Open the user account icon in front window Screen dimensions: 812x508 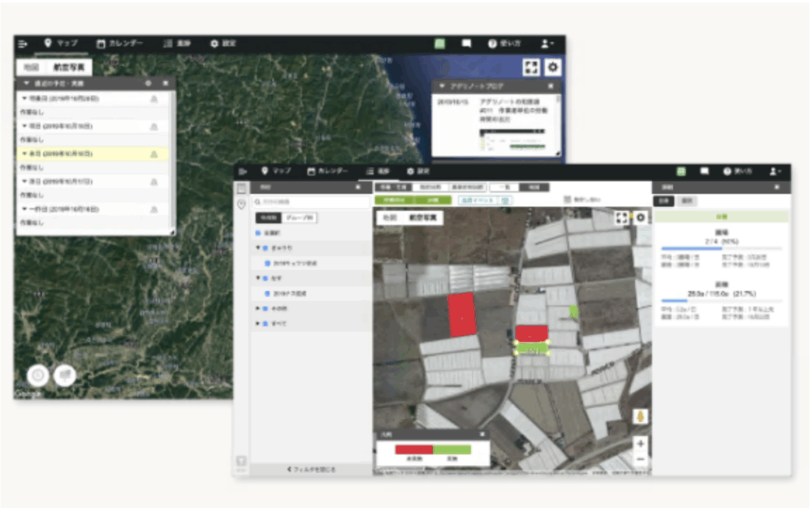775,171
